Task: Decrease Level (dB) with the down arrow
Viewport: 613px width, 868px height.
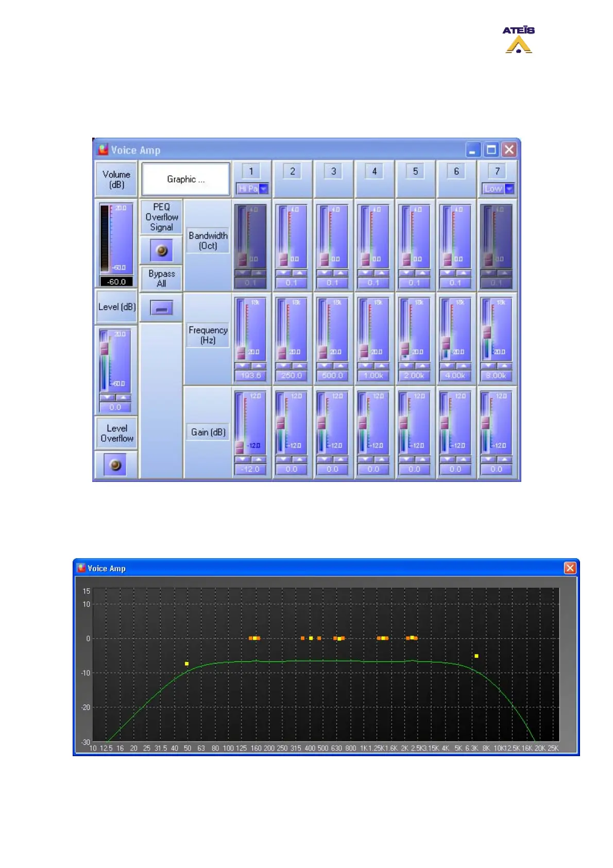Action: (107, 397)
